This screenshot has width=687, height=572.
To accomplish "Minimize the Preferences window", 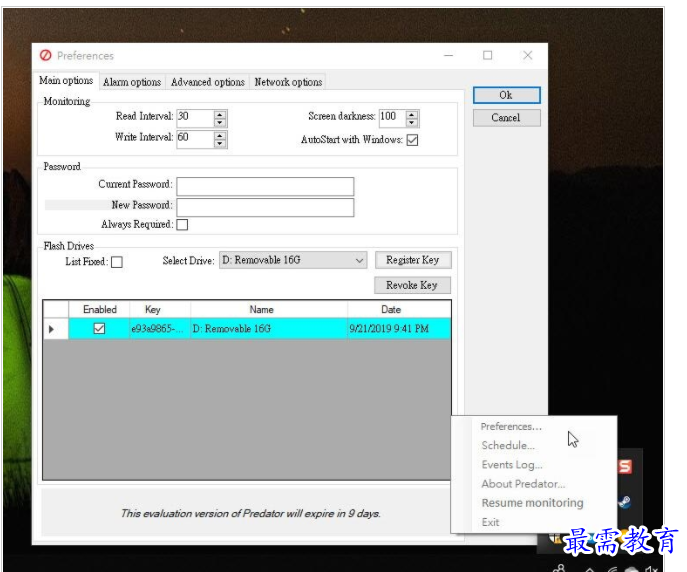I will pyautogui.click(x=448, y=55).
